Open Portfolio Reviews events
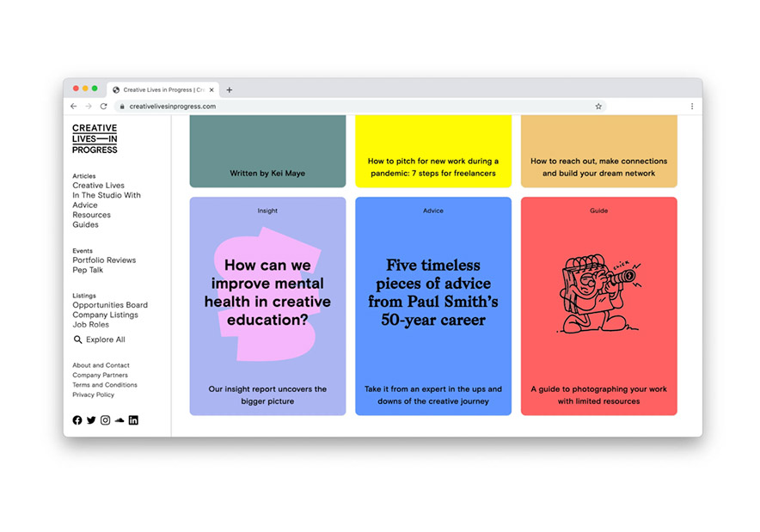 click(104, 260)
